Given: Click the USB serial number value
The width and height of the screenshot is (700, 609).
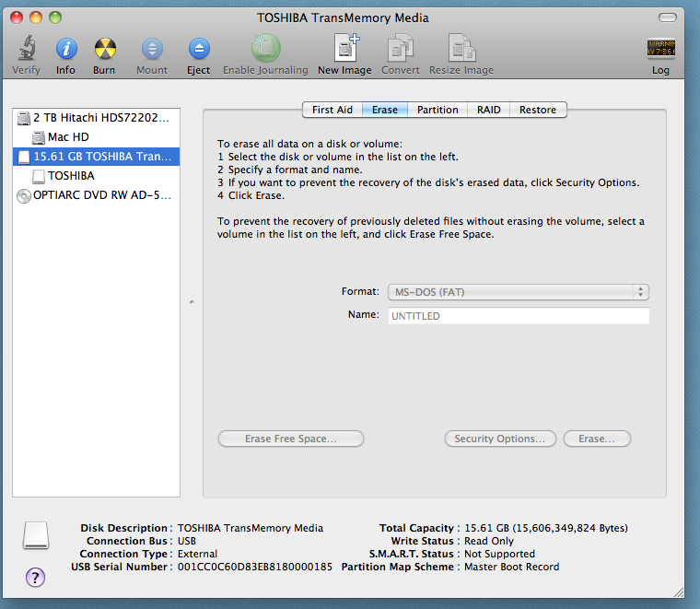Looking at the screenshot, I should (x=255, y=567).
